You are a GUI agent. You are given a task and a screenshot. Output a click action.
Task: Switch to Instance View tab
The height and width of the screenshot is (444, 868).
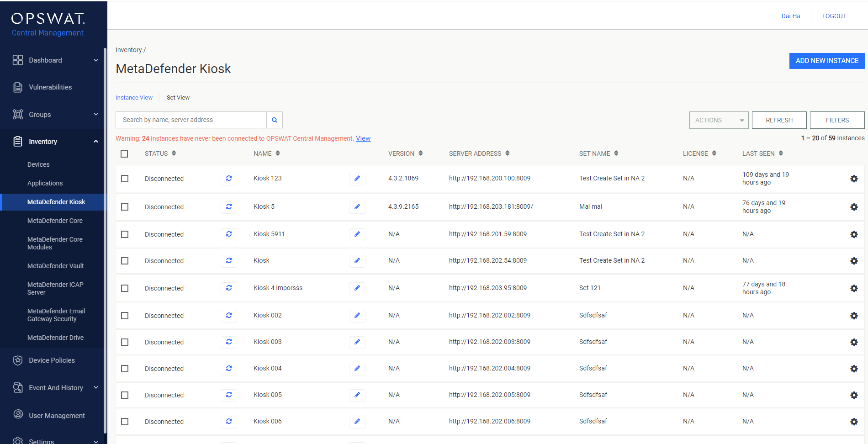point(134,98)
